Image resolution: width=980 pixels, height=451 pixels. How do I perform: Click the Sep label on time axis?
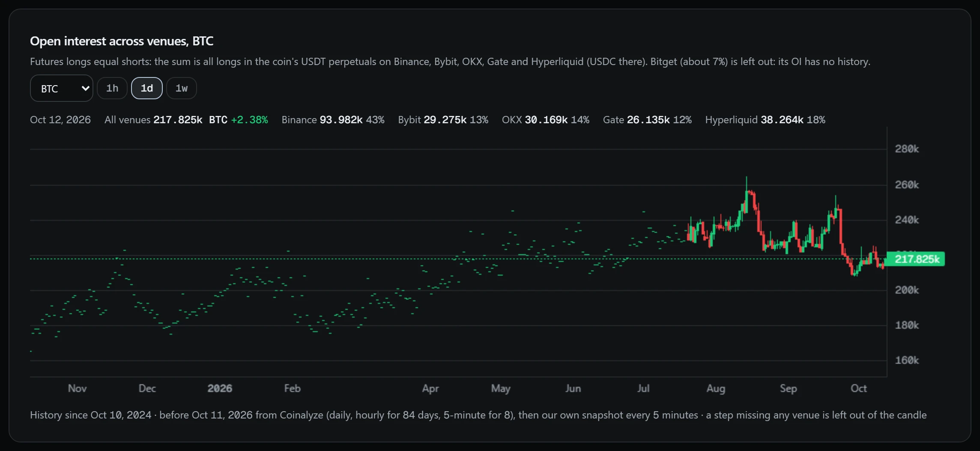click(x=788, y=389)
